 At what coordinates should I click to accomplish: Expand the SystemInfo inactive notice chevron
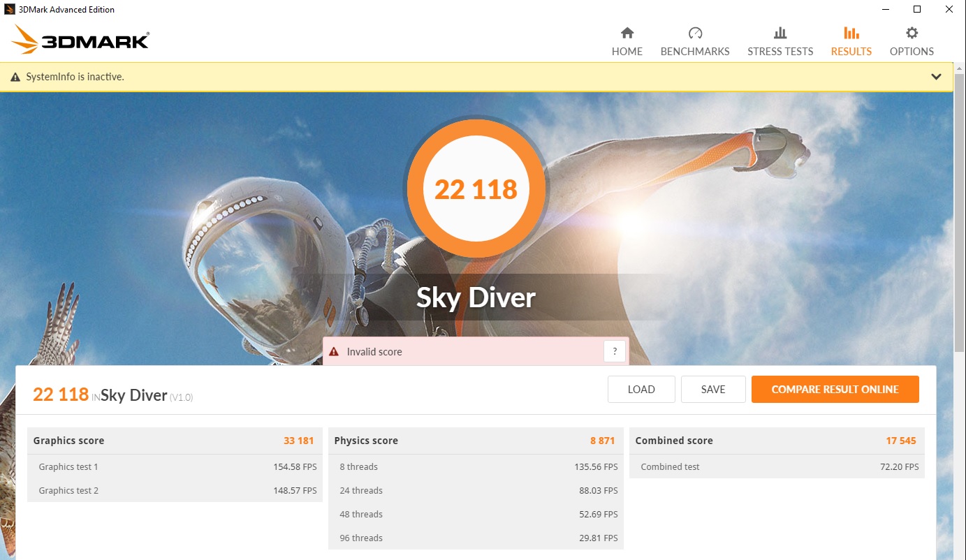tap(936, 77)
